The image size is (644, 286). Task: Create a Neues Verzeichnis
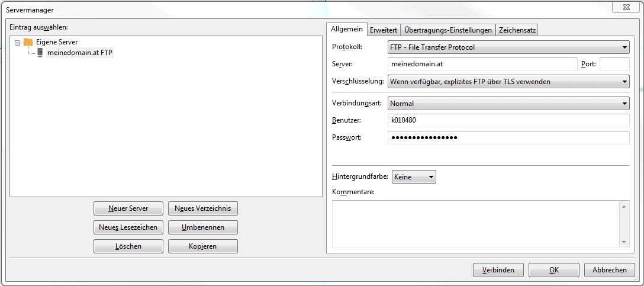[x=202, y=208]
